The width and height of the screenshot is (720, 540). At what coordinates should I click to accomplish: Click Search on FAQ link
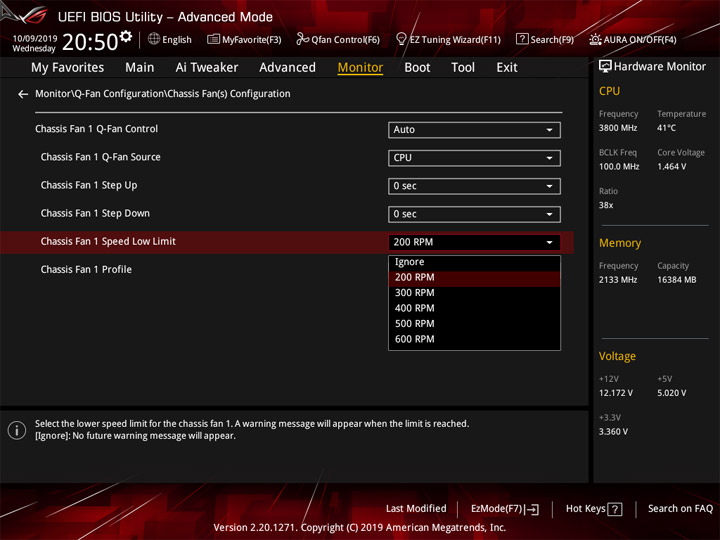coord(681,509)
